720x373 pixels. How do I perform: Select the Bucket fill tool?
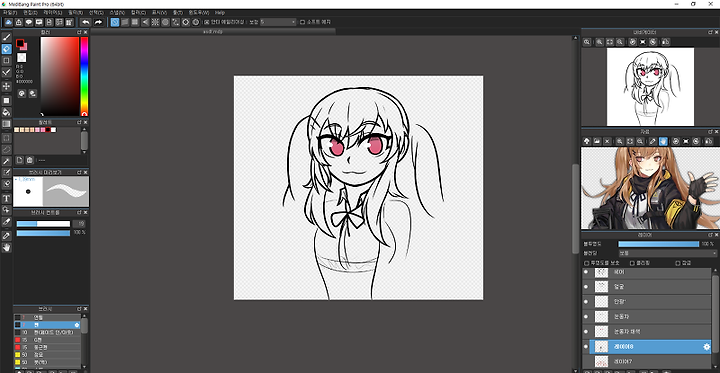6,112
